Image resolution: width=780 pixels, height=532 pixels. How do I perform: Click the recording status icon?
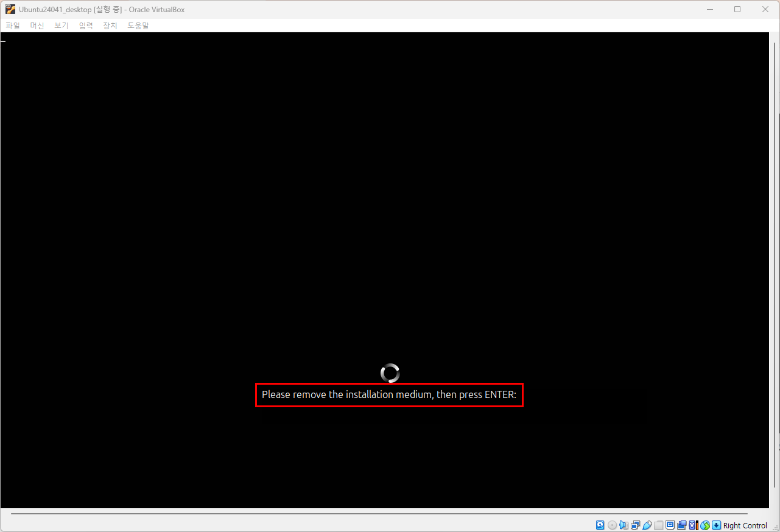point(682,525)
